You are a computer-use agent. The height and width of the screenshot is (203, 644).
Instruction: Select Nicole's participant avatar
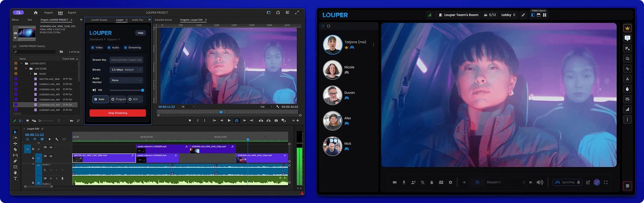[x=332, y=70]
